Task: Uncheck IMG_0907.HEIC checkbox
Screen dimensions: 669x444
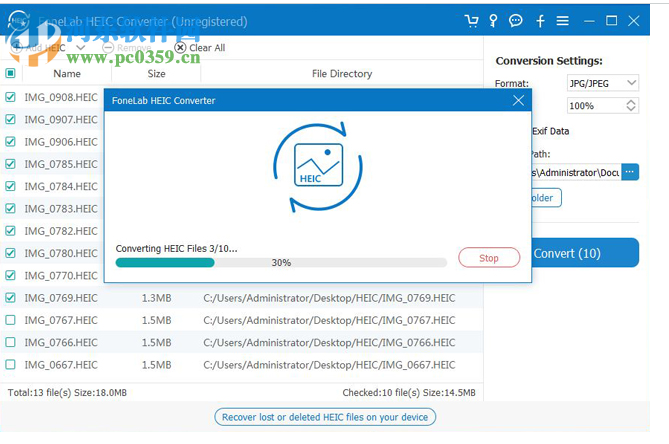Action: point(10,119)
